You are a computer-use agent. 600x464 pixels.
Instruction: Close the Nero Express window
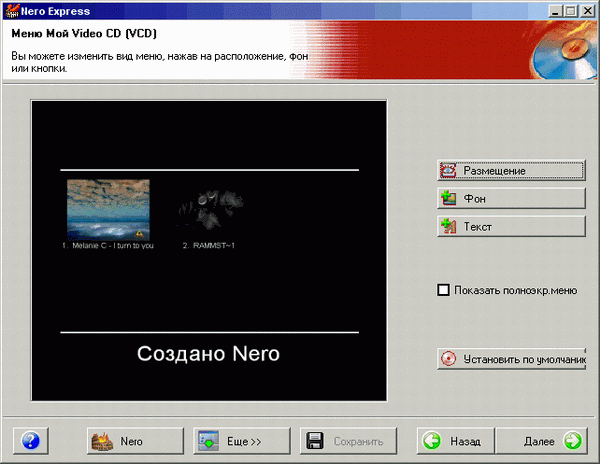[587, 11]
